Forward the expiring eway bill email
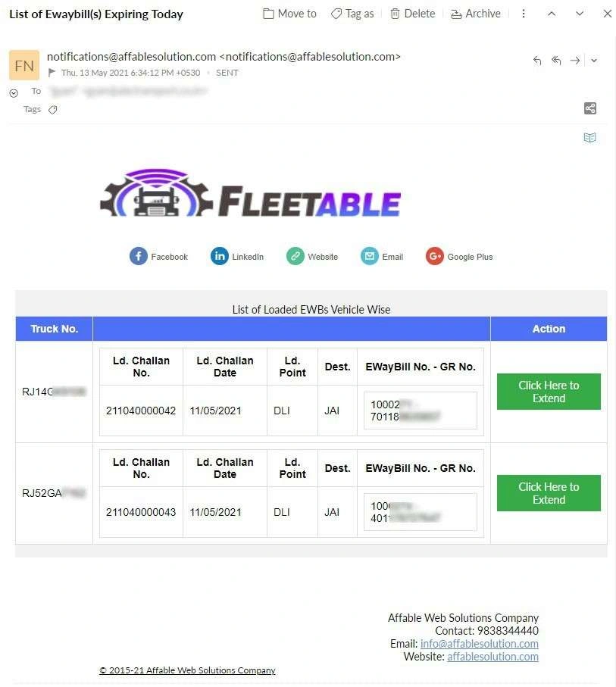Image resolution: width=616 pixels, height=687 pixels. 574,60
